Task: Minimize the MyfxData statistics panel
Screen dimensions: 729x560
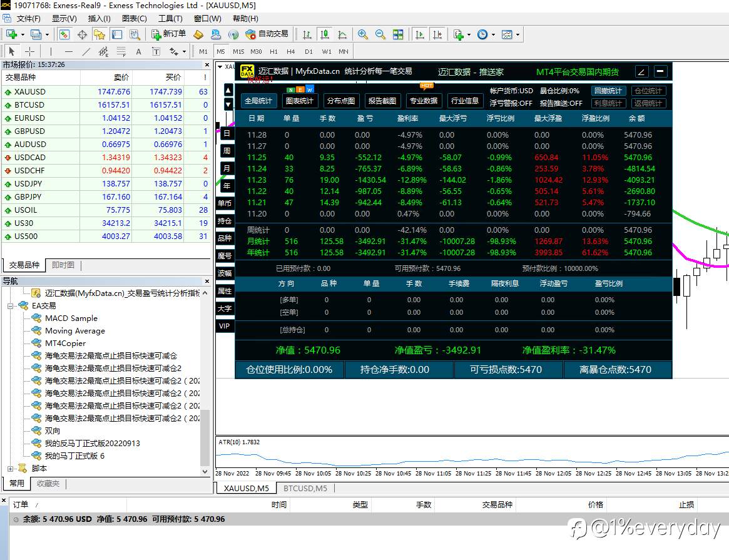Action: pos(660,71)
